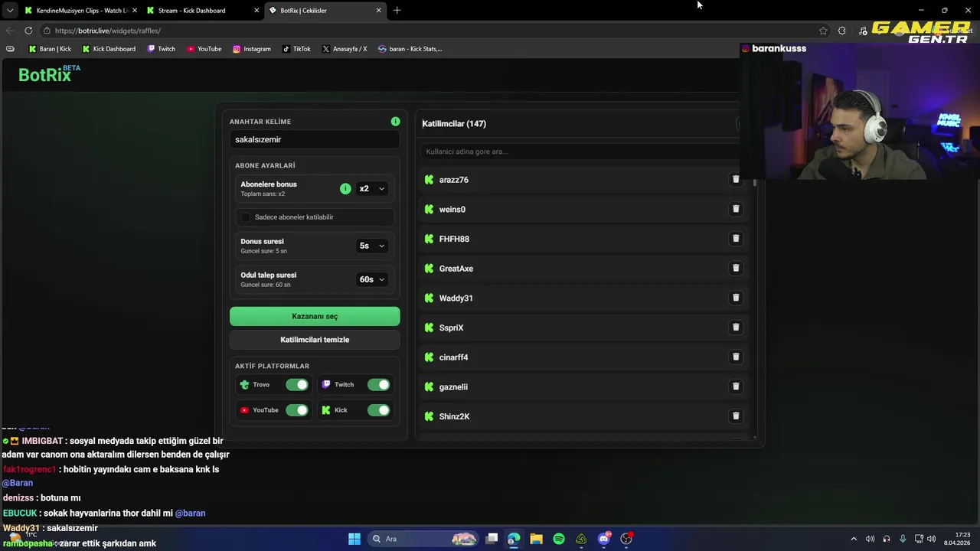Open TikTok bookmark
Viewport: 980px width, 551px height.
pyautogui.click(x=296, y=49)
